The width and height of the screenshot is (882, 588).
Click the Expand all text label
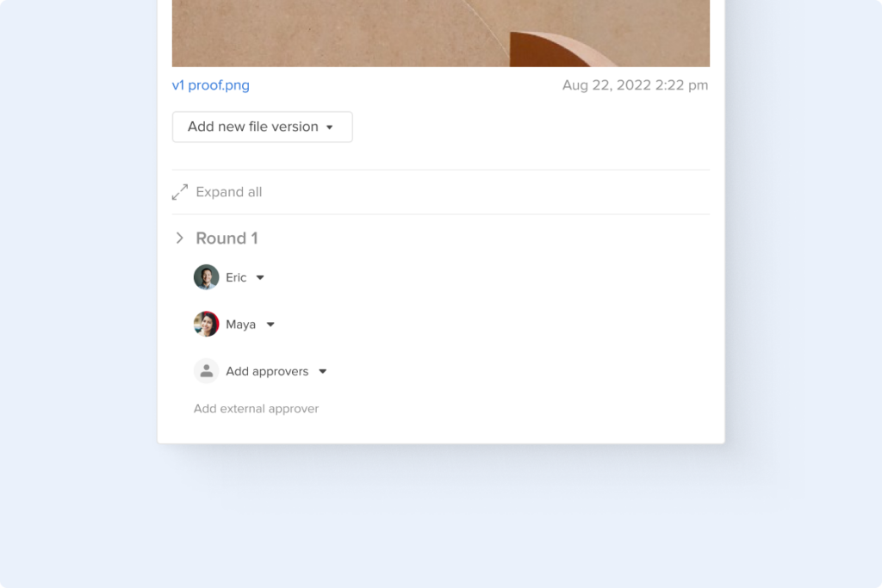coord(228,191)
